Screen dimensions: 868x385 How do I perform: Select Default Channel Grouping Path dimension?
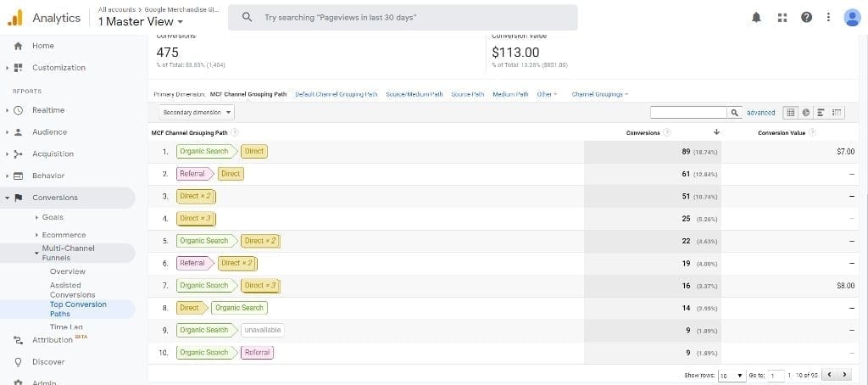pyautogui.click(x=336, y=94)
